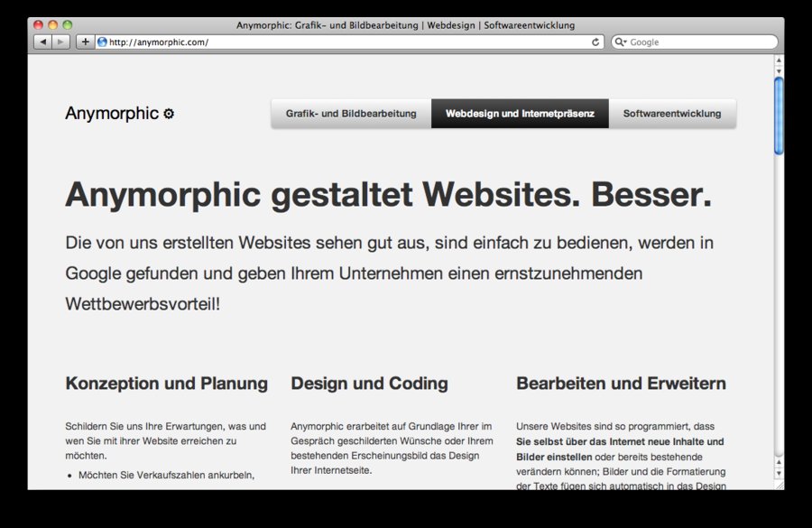Click the site favicon in the address field
812x528 pixels.
coord(102,41)
